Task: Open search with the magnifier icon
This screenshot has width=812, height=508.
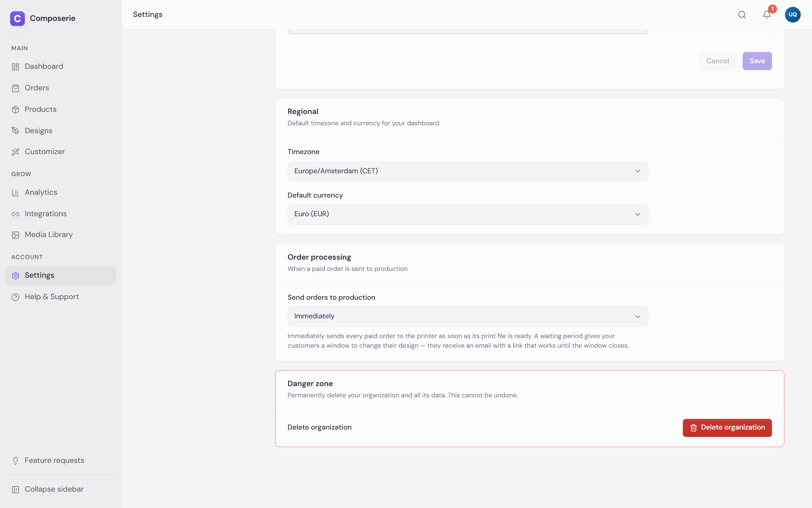Action: [x=742, y=14]
